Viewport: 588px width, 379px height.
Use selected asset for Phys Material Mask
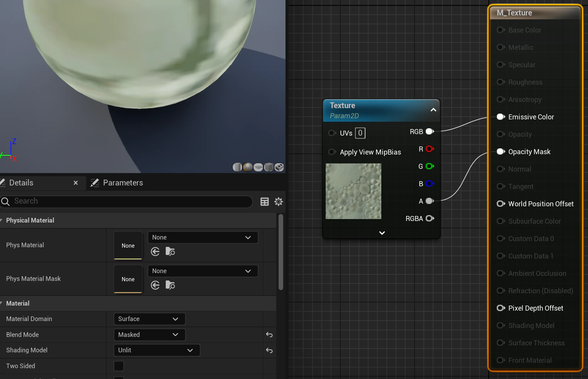155,285
